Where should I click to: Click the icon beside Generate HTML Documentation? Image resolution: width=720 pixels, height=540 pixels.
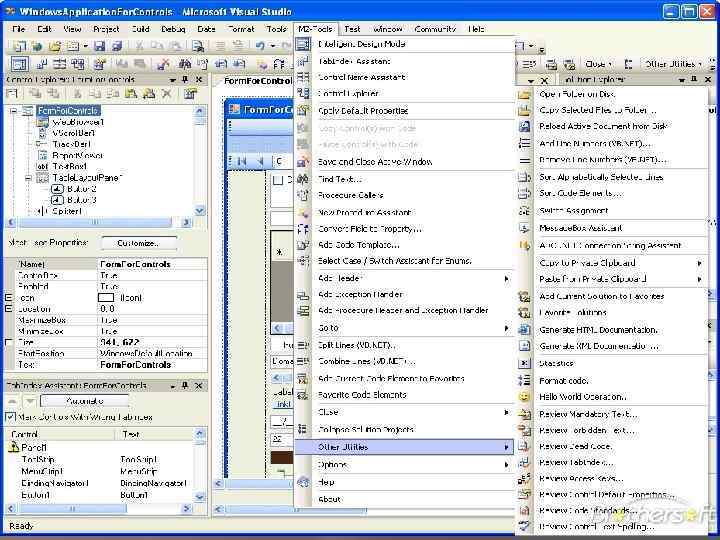[x=524, y=330]
